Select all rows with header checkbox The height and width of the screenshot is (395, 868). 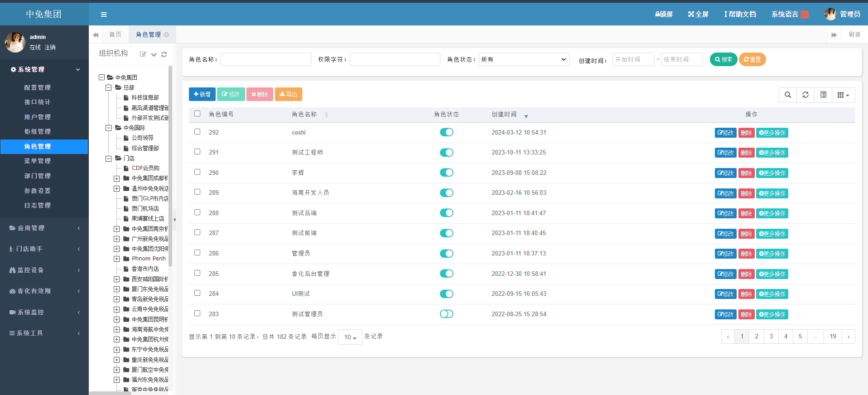pyautogui.click(x=197, y=114)
